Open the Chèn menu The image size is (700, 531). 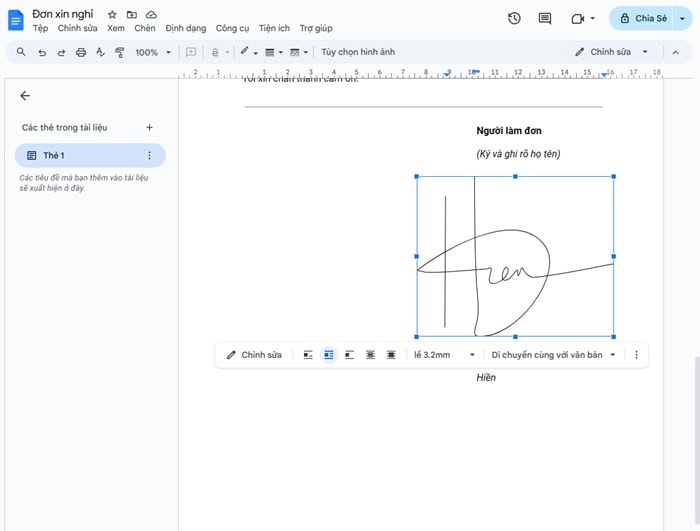click(x=145, y=29)
